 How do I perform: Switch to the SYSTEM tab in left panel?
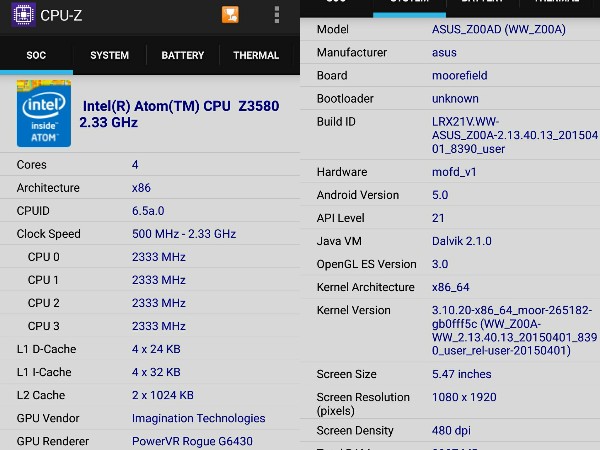coord(109,55)
